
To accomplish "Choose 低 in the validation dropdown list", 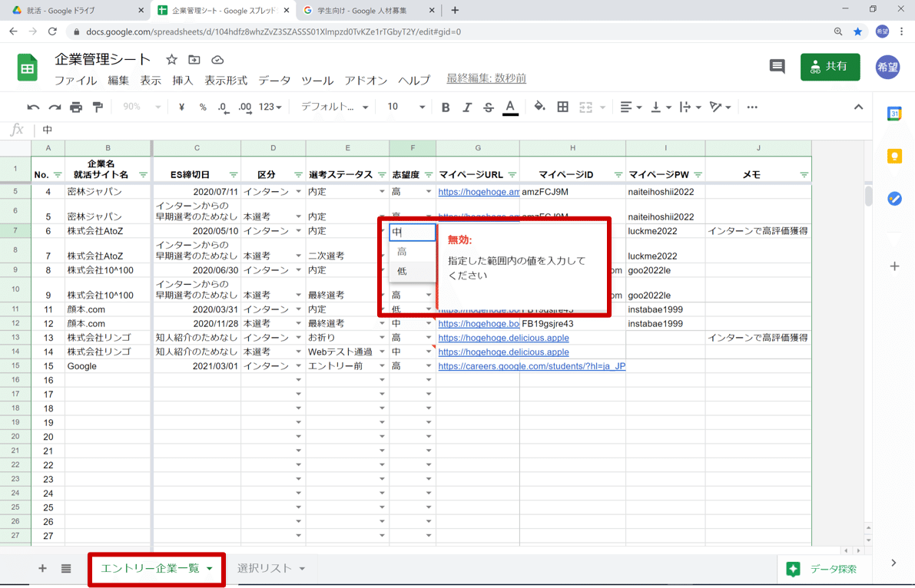I will point(413,271).
